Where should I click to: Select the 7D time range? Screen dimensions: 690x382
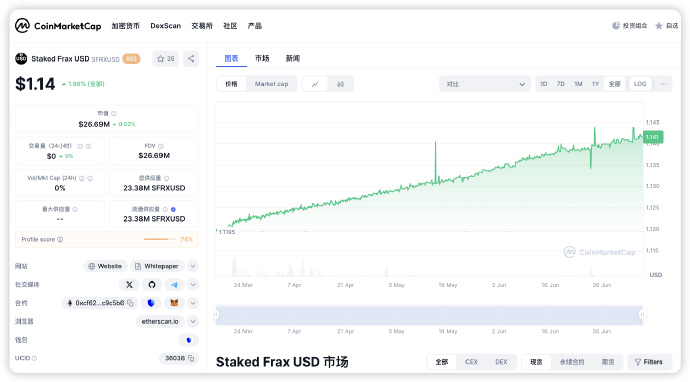coord(561,84)
